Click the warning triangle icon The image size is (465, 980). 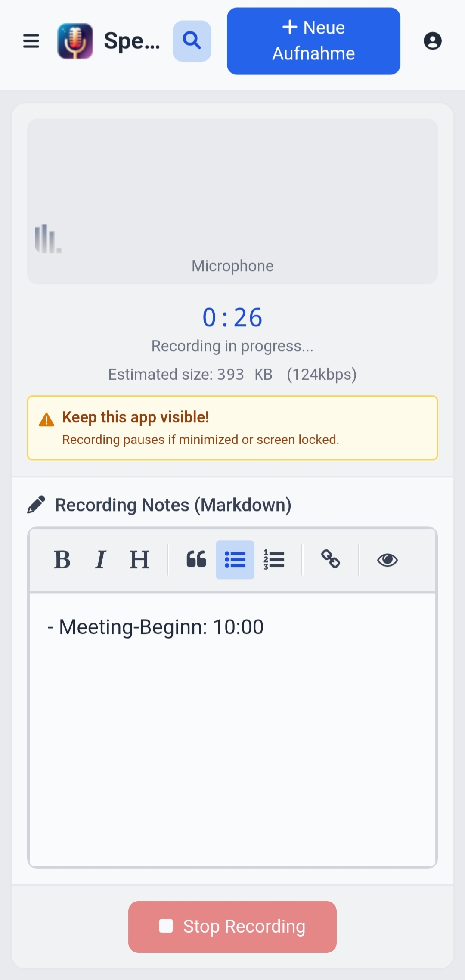[46, 420]
